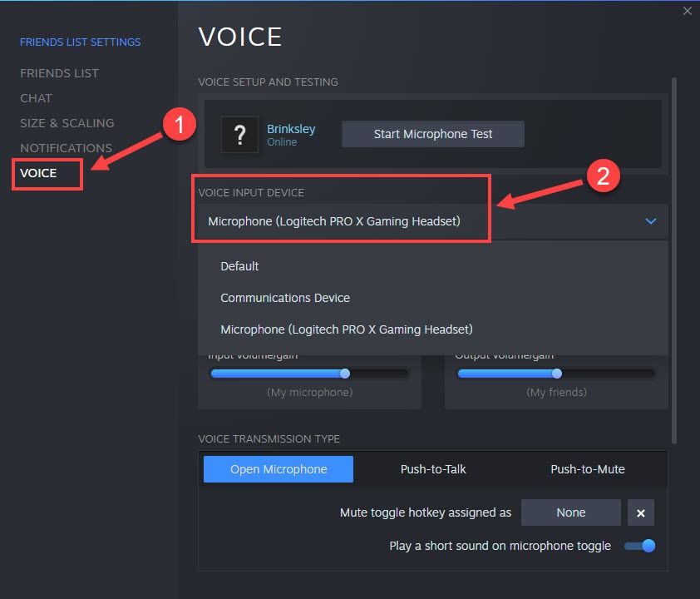Toggle short sound on microphone toggle

point(641,546)
